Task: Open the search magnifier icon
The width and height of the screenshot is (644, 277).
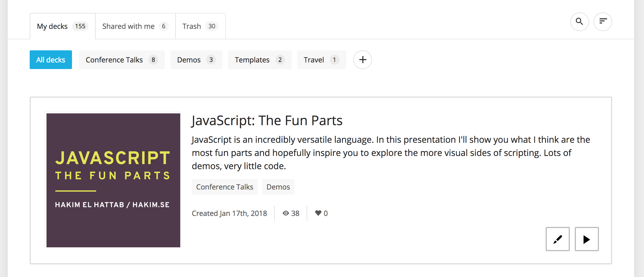Action: click(x=579, y=22)
